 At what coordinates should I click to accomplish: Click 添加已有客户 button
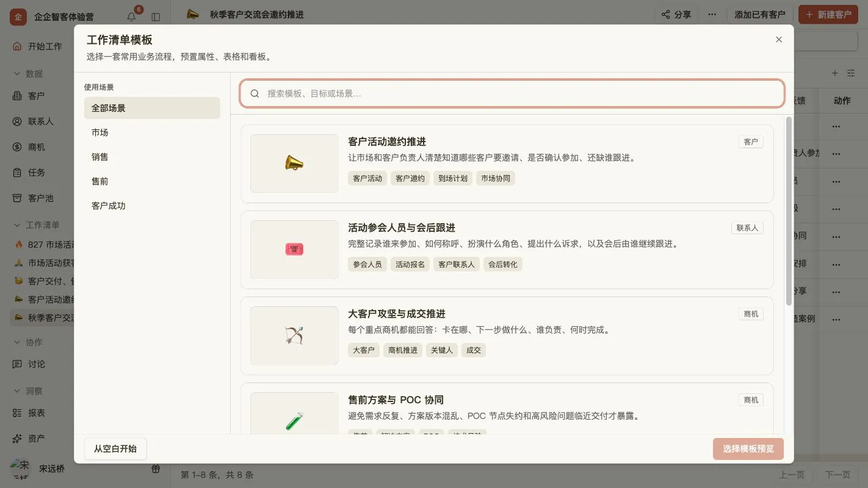click(760, 15)
